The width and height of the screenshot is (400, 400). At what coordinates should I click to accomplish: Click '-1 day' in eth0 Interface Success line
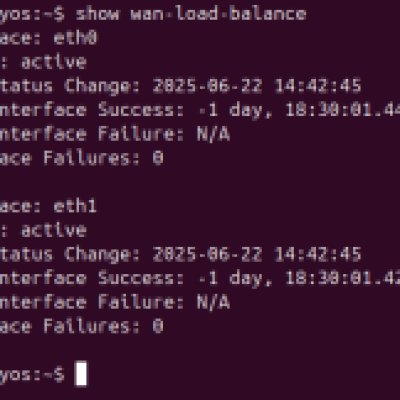(x=231, y=110)
